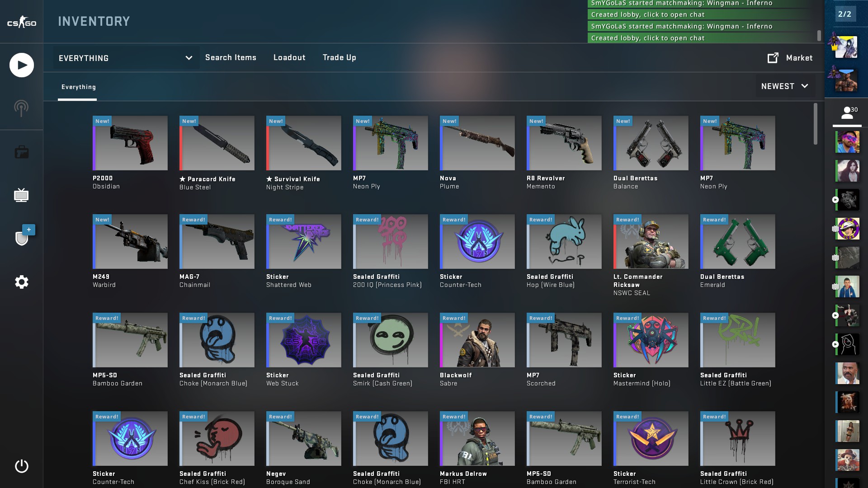Image resolution: width=868 pixels, height=488 pixels.
Task: Open the Market external link
Action: [790, 58]
